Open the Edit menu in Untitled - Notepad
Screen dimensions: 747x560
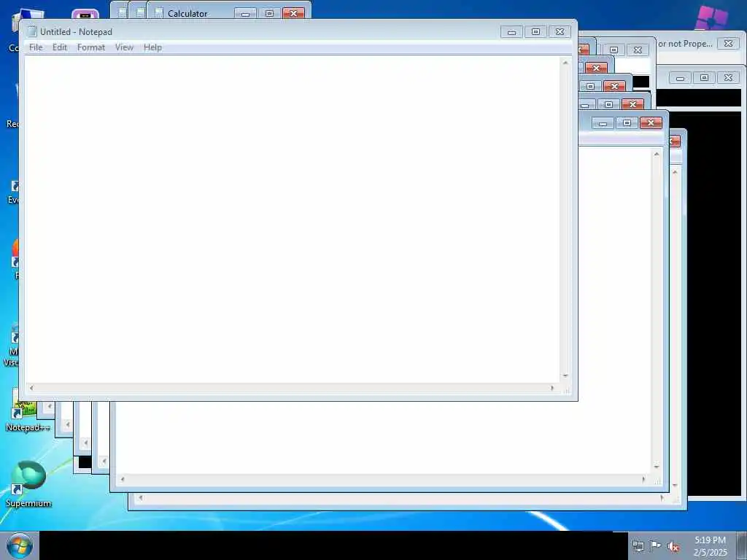coord(60,47)
